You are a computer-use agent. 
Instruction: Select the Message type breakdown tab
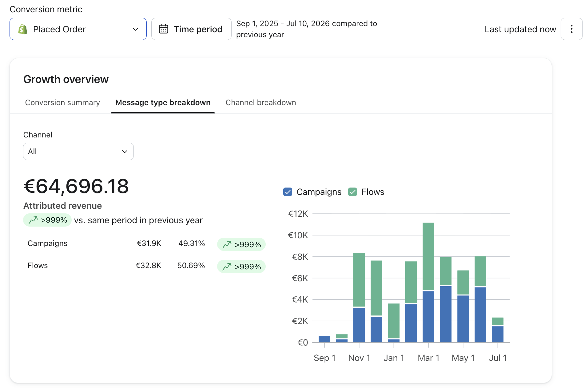[x=163, y=102]
